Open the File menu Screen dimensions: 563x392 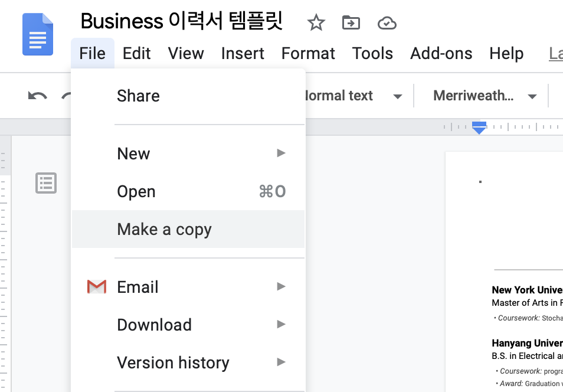(92, 54)
